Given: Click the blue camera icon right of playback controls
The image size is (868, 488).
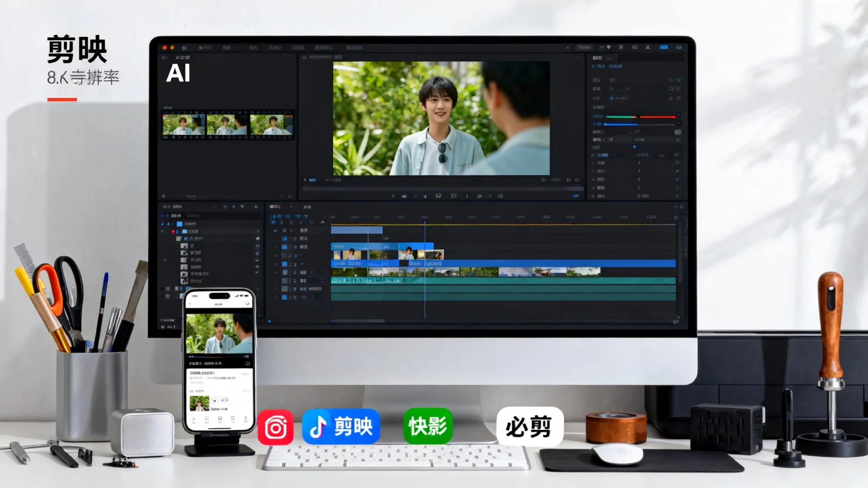Looking at the screenshot, I should (x=576, y=196).
